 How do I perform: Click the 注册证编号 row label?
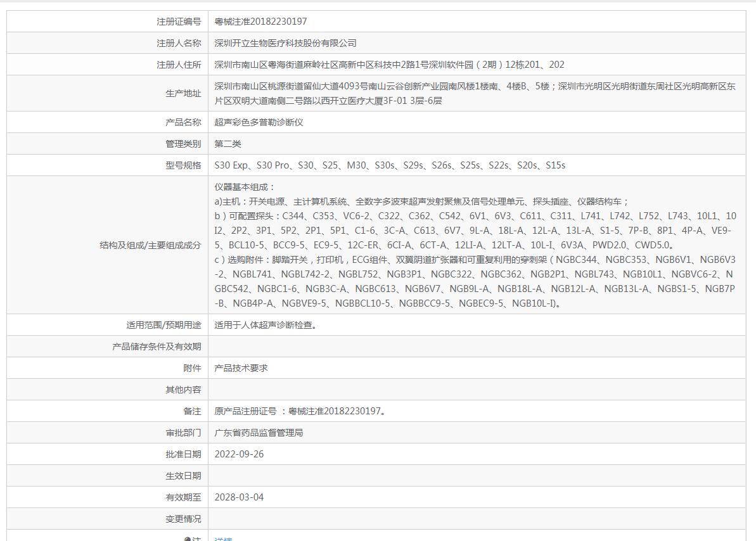pos(179,22)
